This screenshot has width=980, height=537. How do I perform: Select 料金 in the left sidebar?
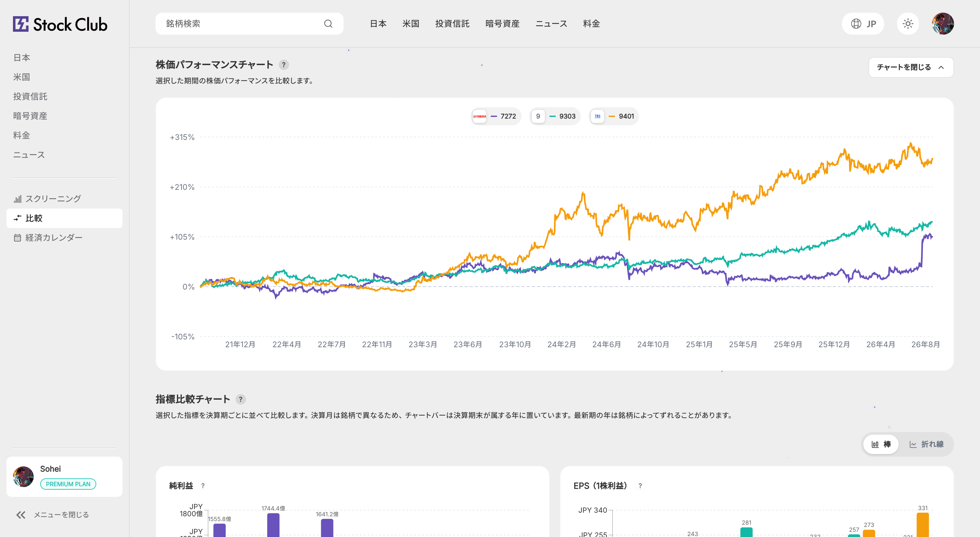[22, 135]
